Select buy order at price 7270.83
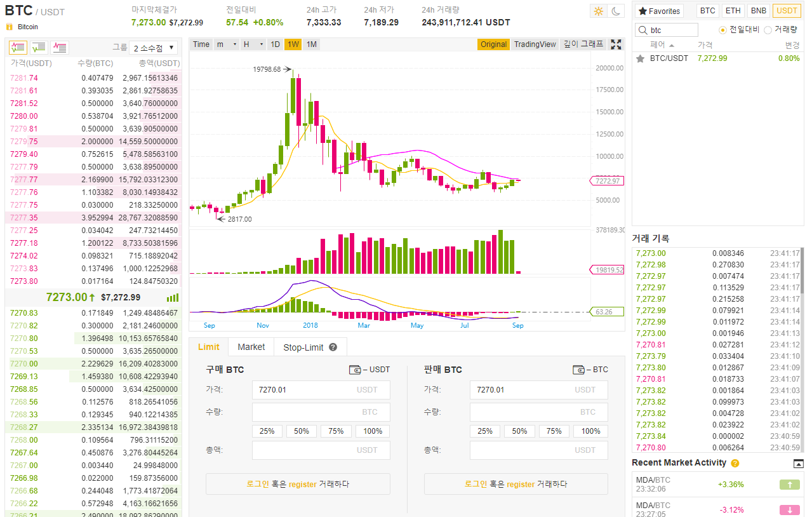The width and height of the screenshot is (812, 517). [94, 312]
